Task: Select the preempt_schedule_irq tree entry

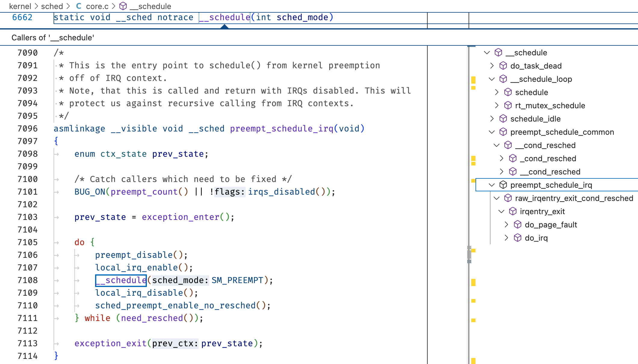Action: [x=551, y=185]
